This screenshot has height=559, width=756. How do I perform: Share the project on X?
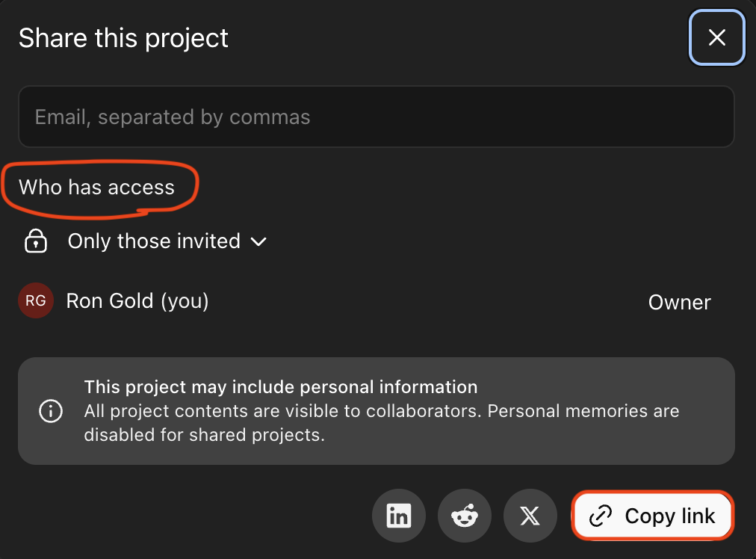530,516
